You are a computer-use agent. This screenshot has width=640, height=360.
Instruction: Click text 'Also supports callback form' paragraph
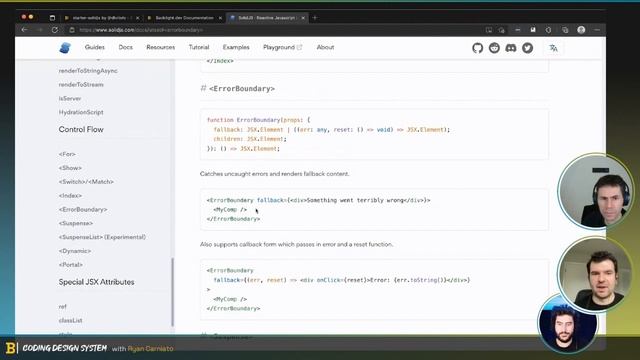297,244
